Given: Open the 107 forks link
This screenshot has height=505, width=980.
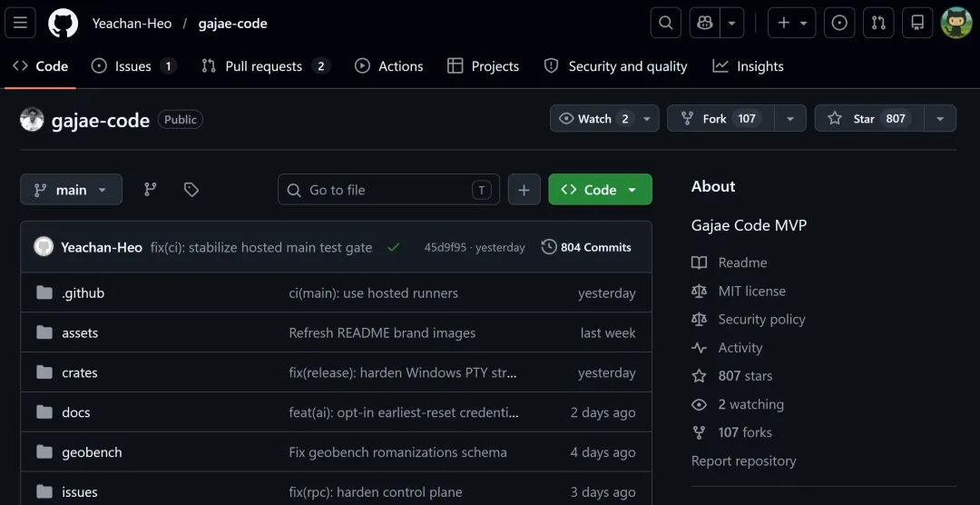Looking at the screenshot, I should coord(731,432).
